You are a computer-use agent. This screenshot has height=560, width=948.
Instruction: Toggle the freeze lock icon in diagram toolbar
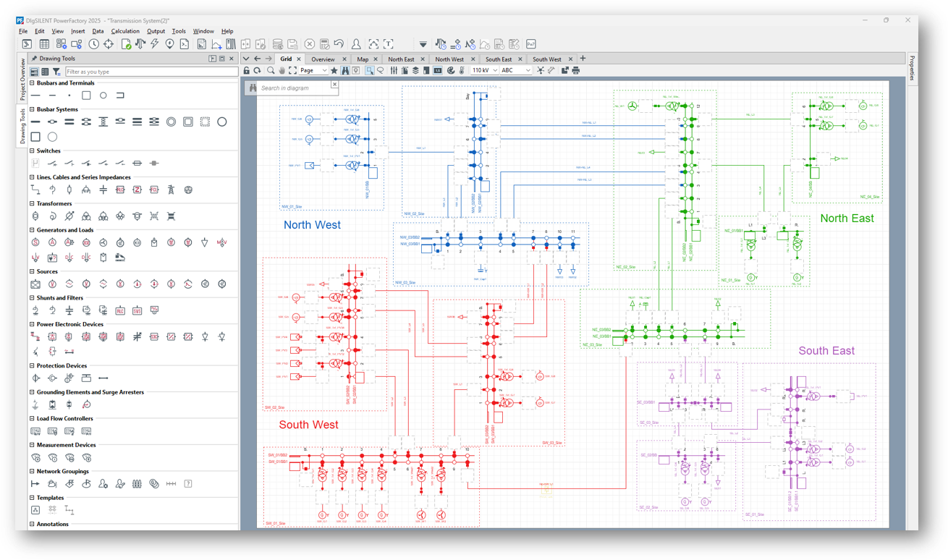pyautogui.click(x=246, y=71)
